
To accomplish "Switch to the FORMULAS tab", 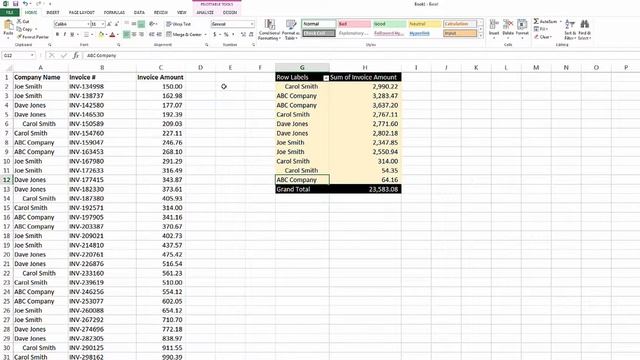I will [114, 13].
